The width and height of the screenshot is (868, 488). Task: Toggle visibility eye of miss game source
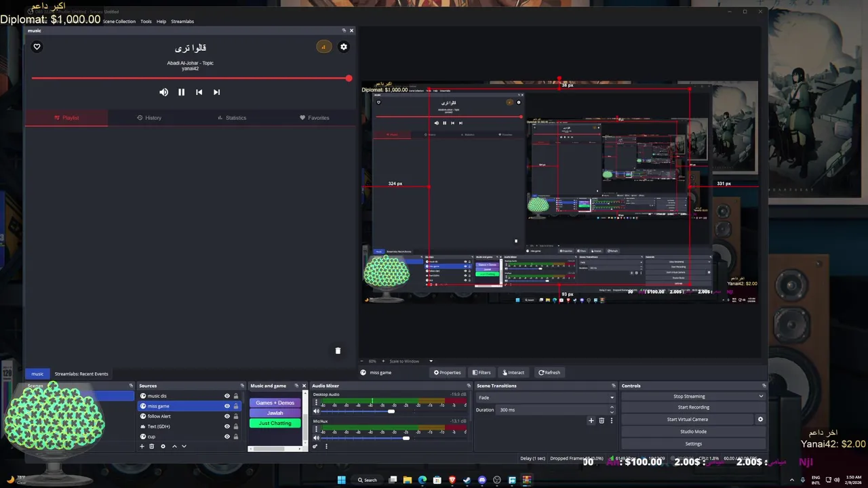point(227,406)
